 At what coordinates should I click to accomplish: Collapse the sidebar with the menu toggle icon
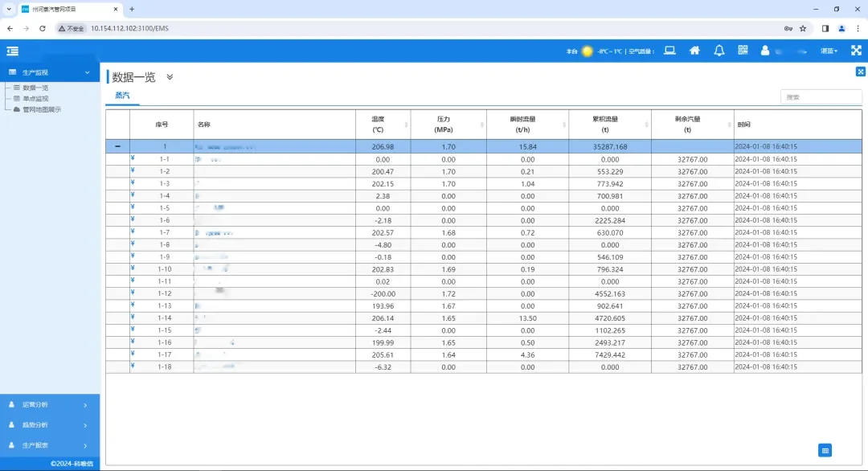(12, 51)
